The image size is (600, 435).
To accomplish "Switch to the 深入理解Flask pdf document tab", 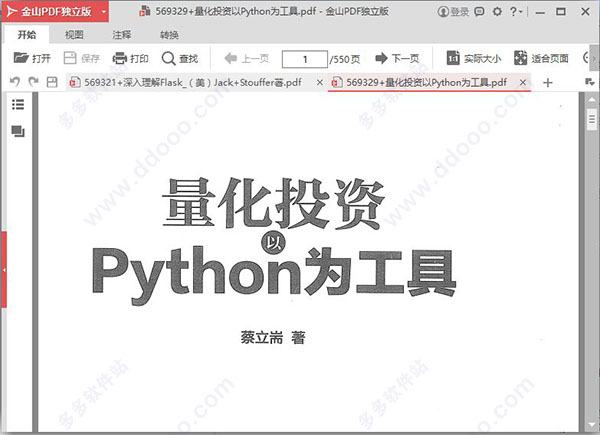I will pyautogui.click(x=191, y=82).
